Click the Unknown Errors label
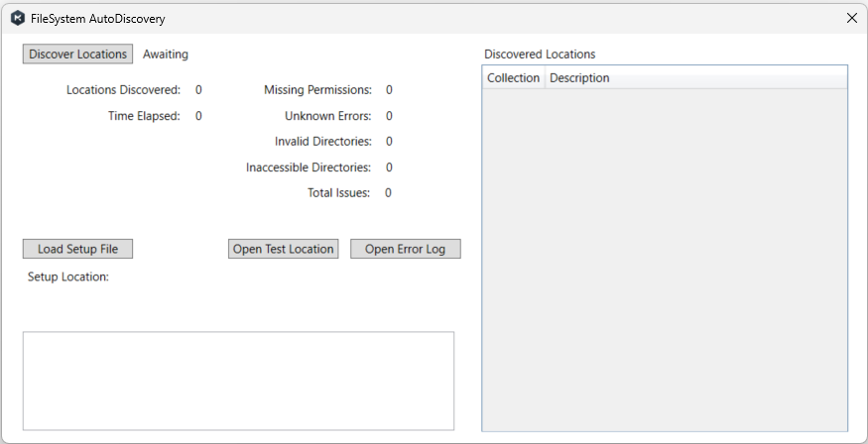Viewport: 868px width, 444px height. tap(327, 116)
